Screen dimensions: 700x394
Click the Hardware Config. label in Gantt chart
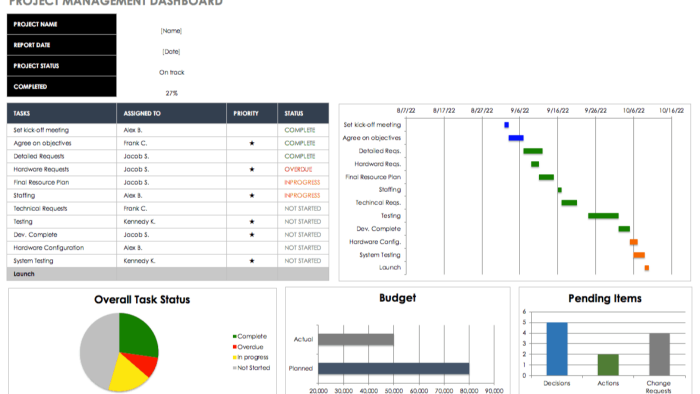click(x=375, y=242)
